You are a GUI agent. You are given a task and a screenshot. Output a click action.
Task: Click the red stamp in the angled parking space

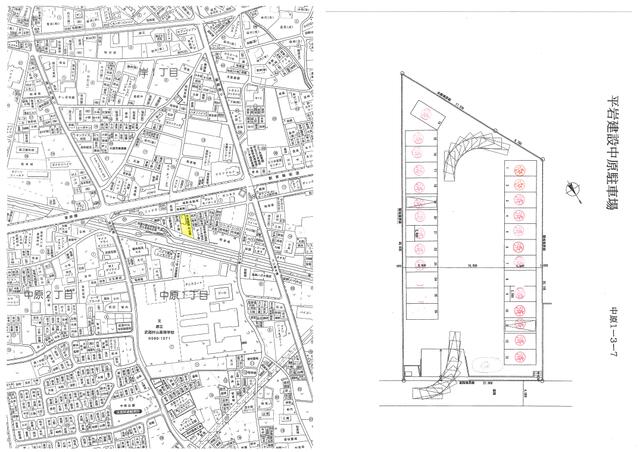tap(427, 116)
